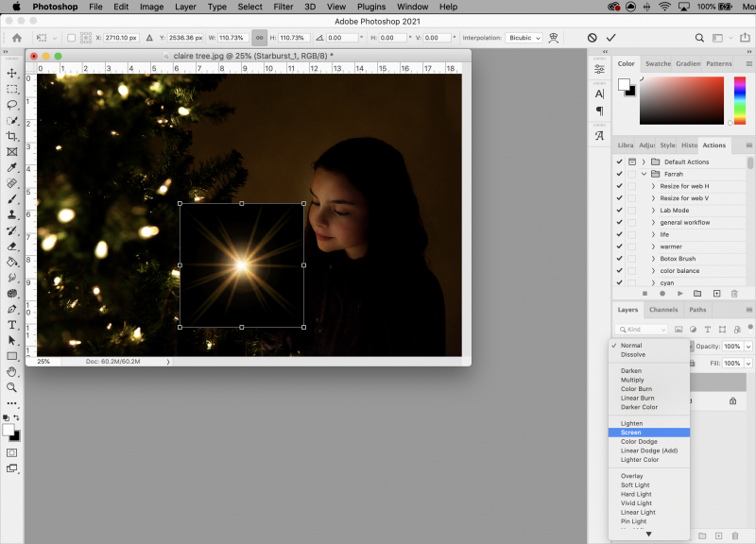Click the share icon in options bar
Screen dimensions: 756x544
pyautogui.click(x=745, y=37)
